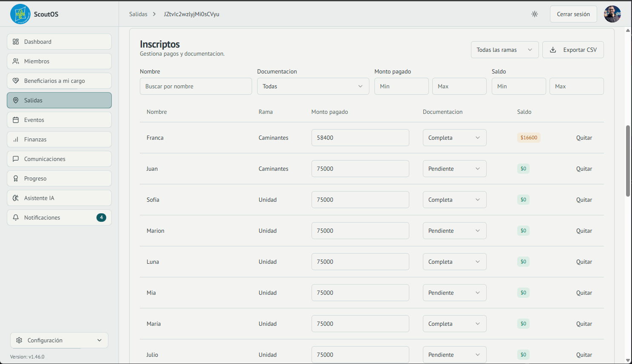Click the Finanzas bar chart icon

[16, 139]
